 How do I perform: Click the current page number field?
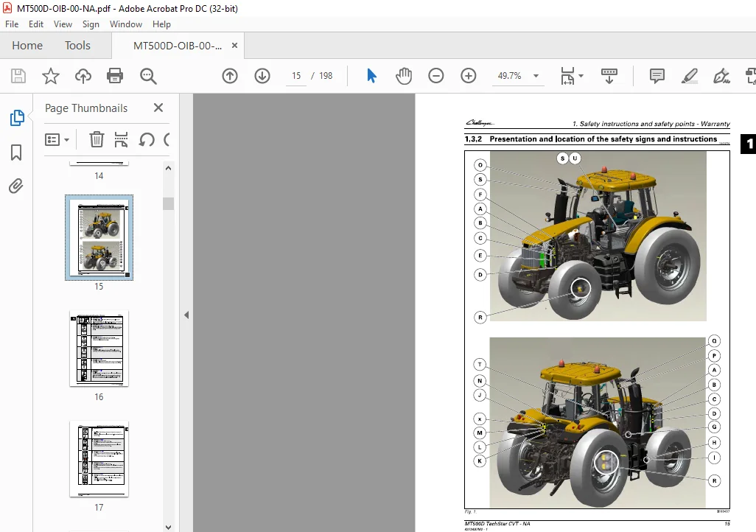coord(296,76)
